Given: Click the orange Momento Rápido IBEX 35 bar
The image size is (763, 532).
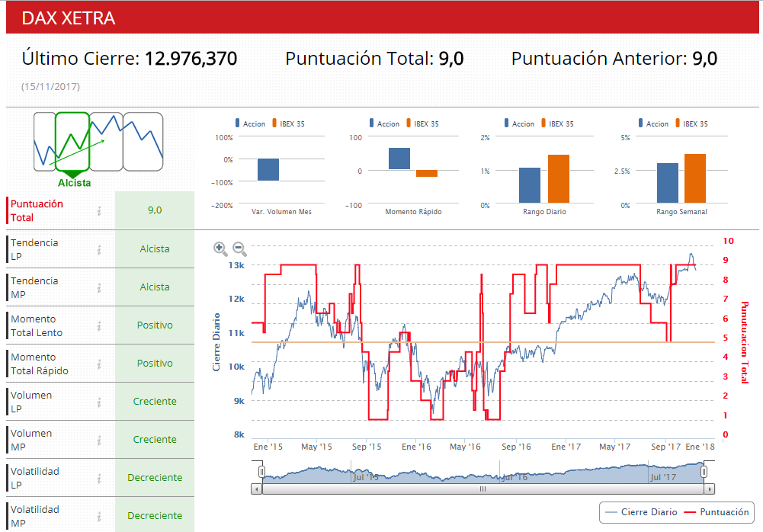Looking at the screenshot, I should [x=427, y=173].
